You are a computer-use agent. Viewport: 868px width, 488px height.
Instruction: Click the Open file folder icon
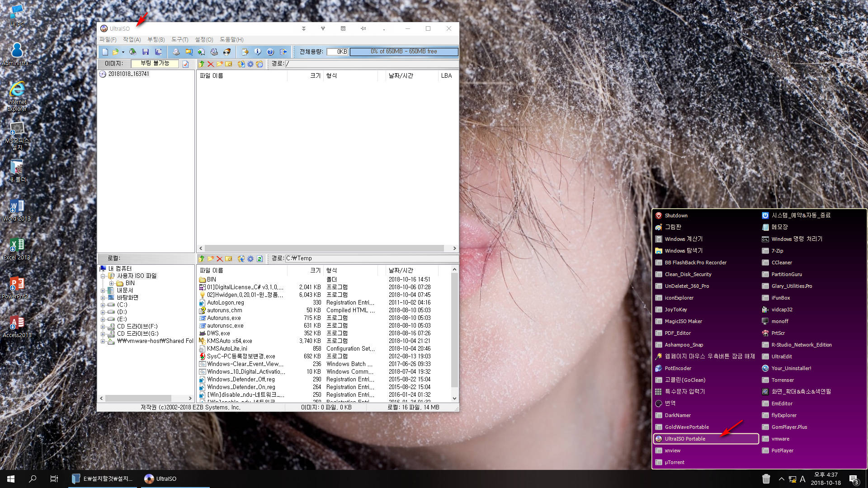click(x=116, y=52)
